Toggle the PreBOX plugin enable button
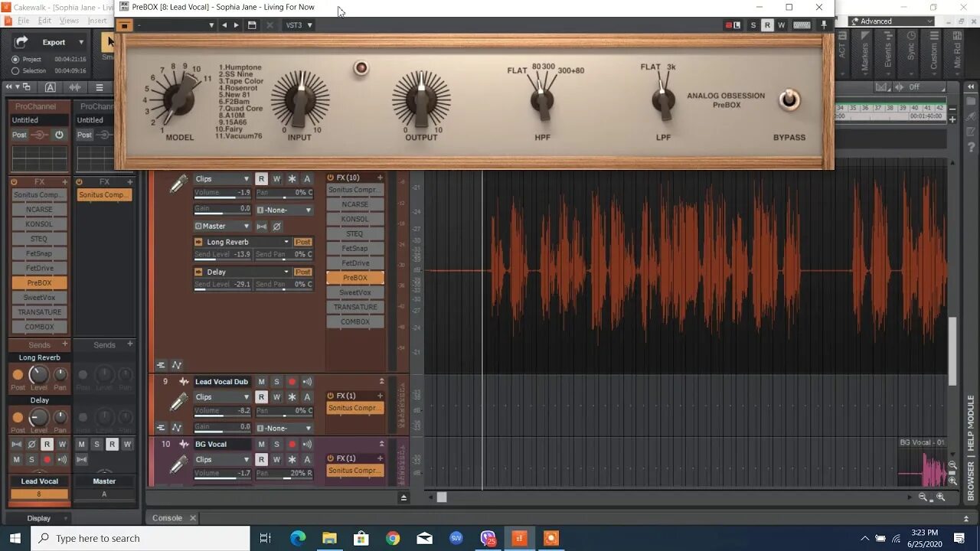Viewport: 980px width, 551px height. [x=125, y=25]
